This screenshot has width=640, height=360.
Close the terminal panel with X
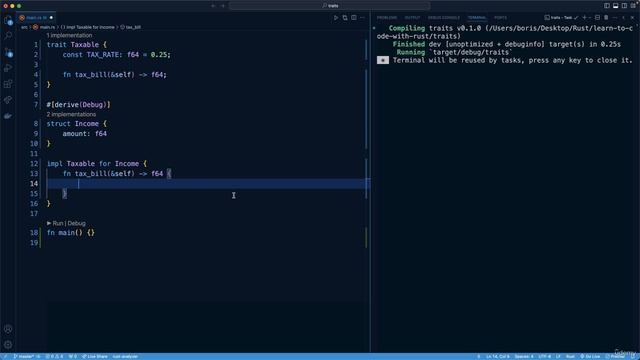click(x=633, y=18)
